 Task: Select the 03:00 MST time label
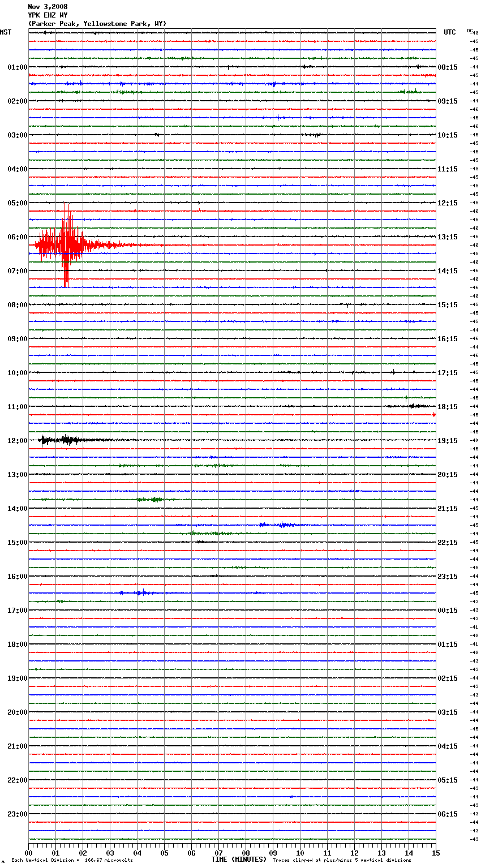17,135
